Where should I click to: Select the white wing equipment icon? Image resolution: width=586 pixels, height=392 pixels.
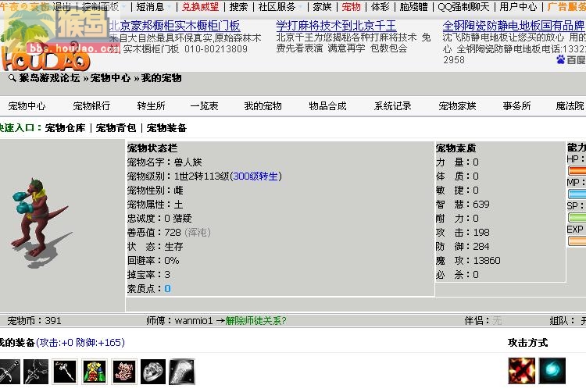(x=182, y=372)
